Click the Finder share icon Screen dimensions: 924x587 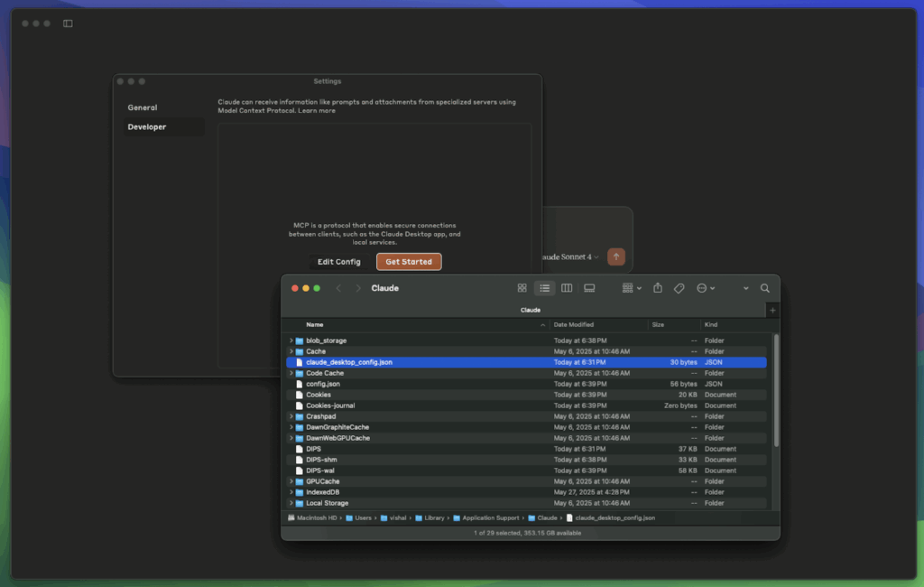pyautogui.click(x=658, y=288)
